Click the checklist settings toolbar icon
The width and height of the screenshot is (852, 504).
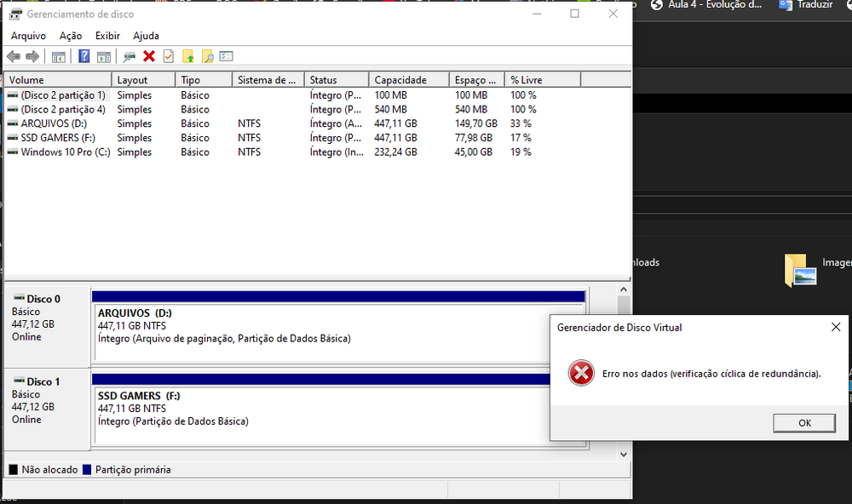click(x=227, y=57)
